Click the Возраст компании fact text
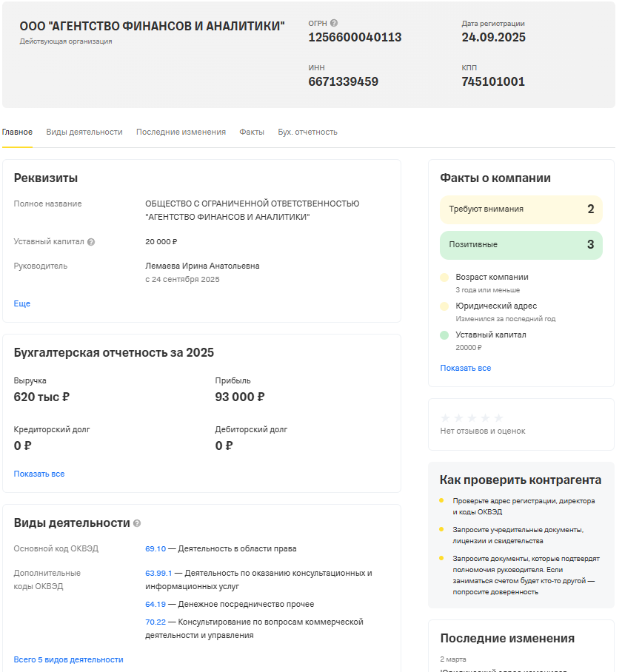 point(492,278)
